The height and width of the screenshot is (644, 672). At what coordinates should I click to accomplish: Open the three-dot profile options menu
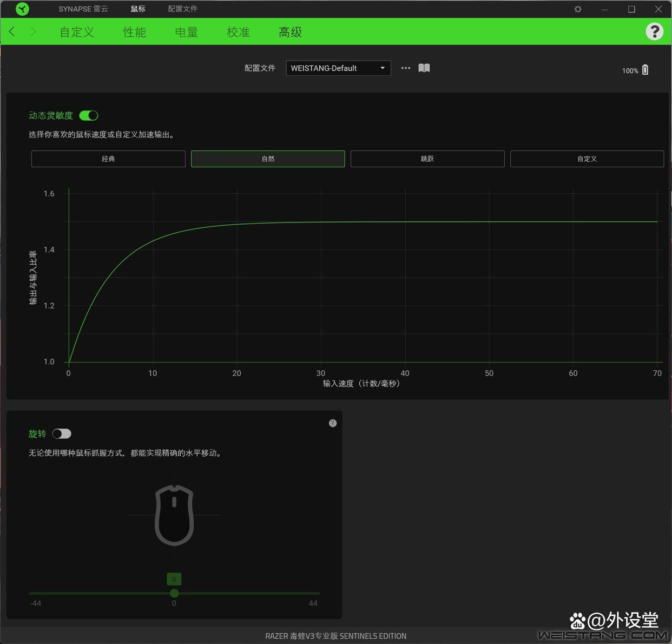coord(406,68)
